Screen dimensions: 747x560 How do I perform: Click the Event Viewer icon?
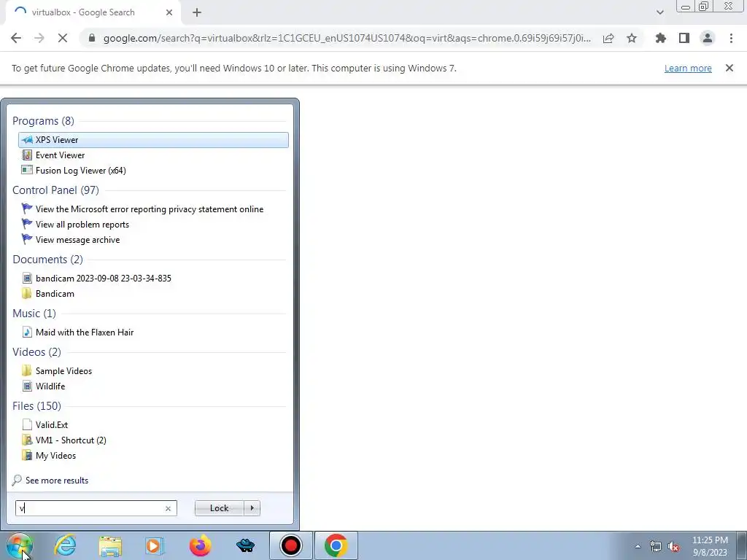27,155
